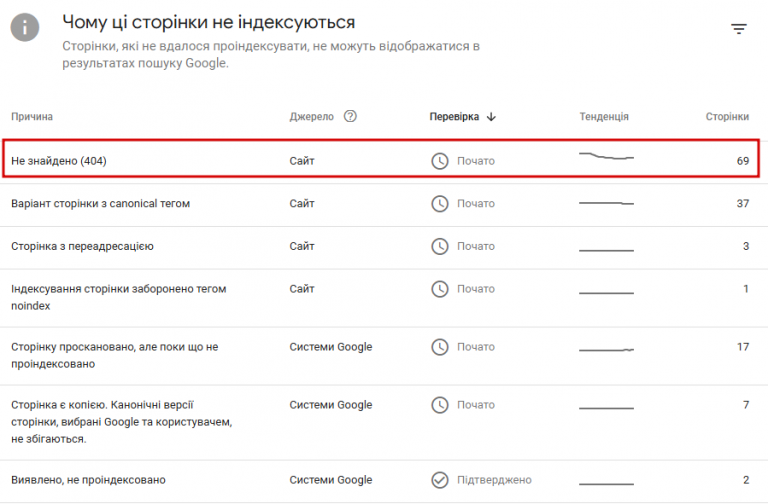Click the trend sparkline for crawled-not-indexed row
The image size is (768, 504).
click(x=606, y=350)
